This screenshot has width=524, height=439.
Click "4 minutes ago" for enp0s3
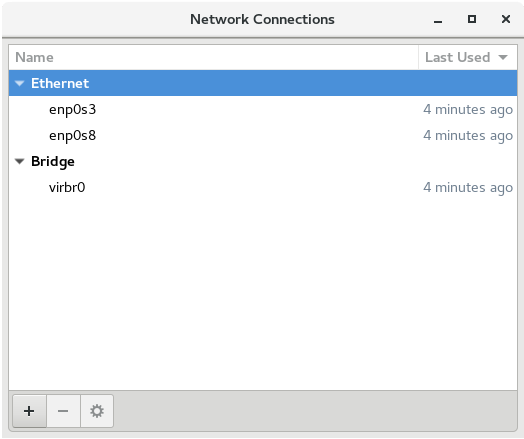click(x=468, y=110)
